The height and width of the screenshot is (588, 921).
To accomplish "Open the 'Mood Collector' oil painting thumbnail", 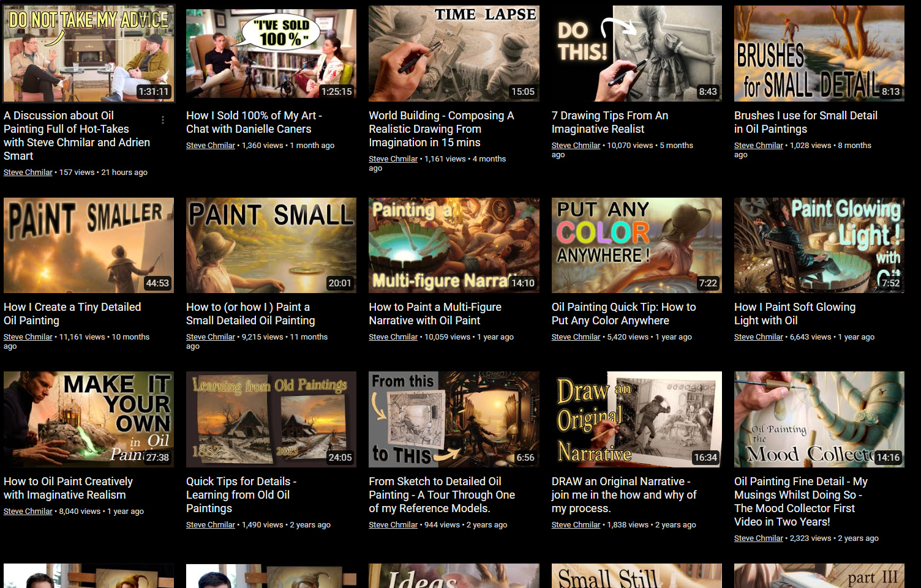I will point(819,419).
